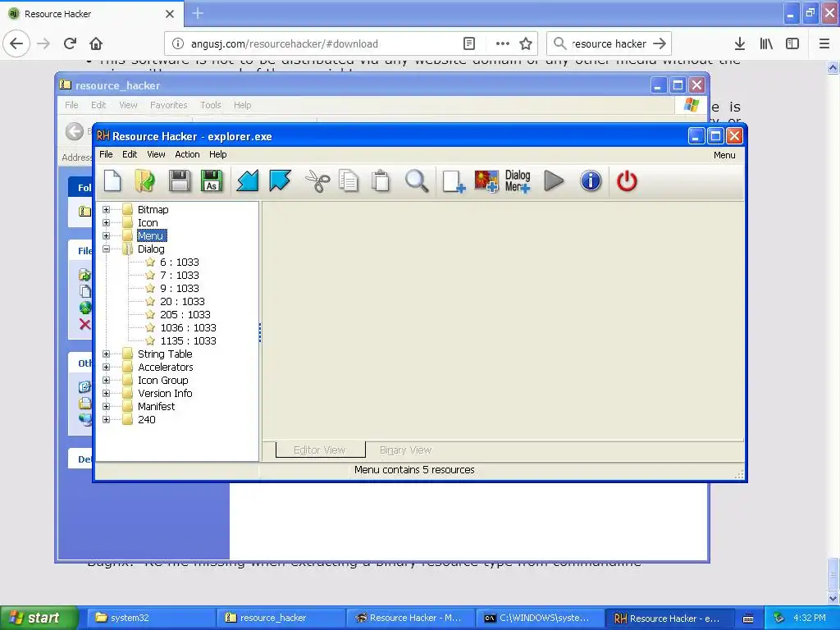This screenshot has width=840, height=630.
Task: Expand the Menu tree node
Action: pyautogui.click(x=106, y=235)
